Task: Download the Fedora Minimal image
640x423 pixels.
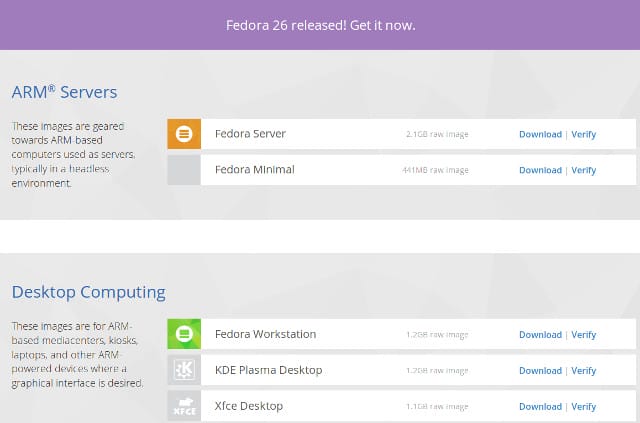Action: (x=540, y=170)
